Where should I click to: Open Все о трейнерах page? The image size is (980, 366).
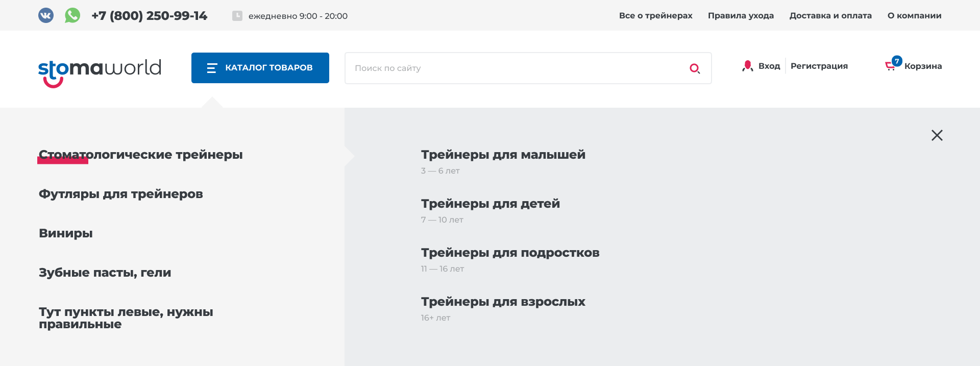tap(656, 16)
